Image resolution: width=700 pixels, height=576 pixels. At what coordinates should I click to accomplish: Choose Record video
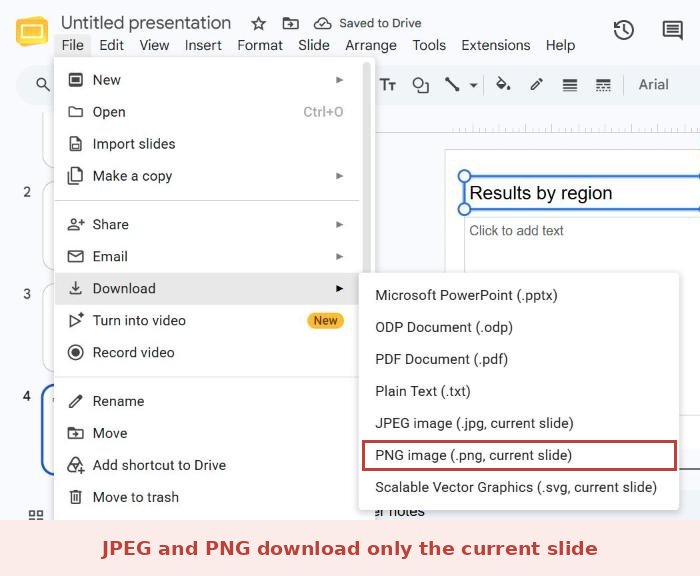[x=207, y=353]
